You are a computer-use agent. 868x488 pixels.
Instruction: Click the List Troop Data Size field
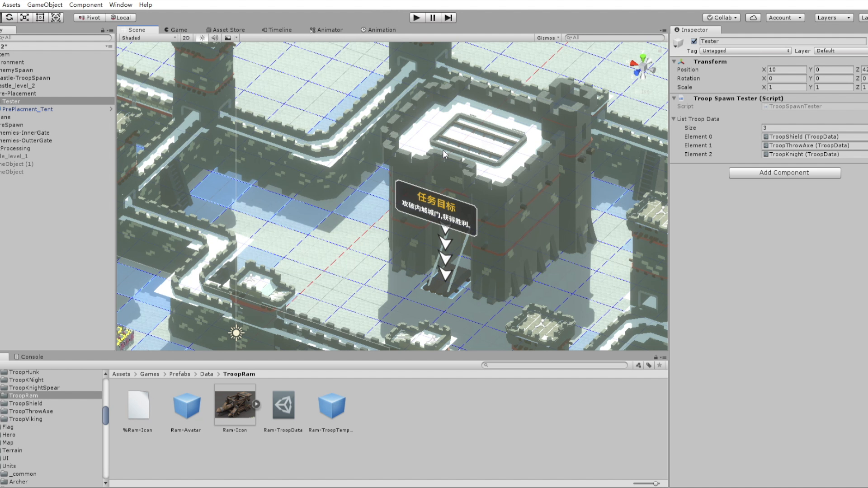[815, 128]
